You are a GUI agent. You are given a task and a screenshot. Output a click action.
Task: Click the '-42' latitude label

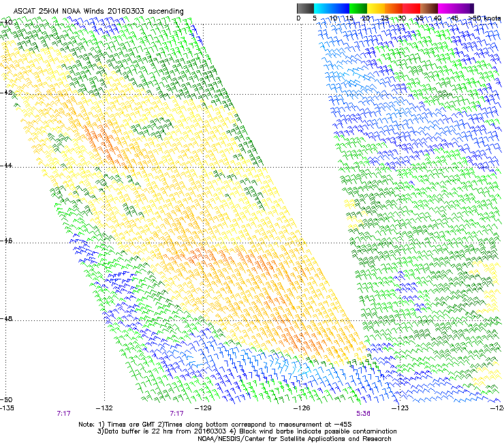click(x=6, y=93)
